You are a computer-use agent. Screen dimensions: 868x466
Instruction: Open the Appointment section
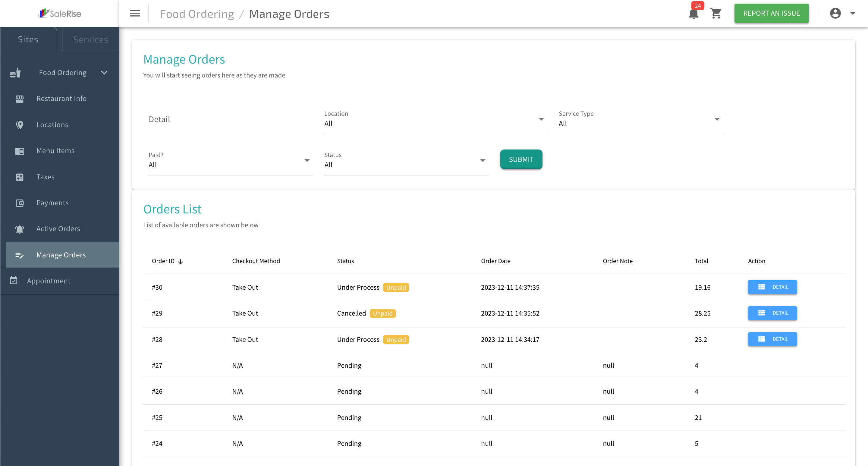click(x=60, y=281)
